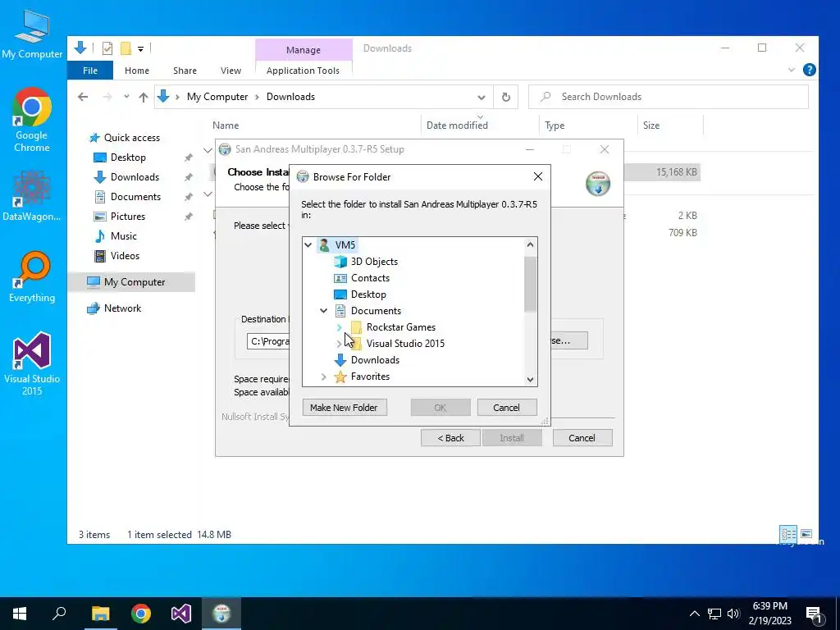840x630 pixels.
Task: Click Up arrow in Explorer navigation
Action: point(143,97)
